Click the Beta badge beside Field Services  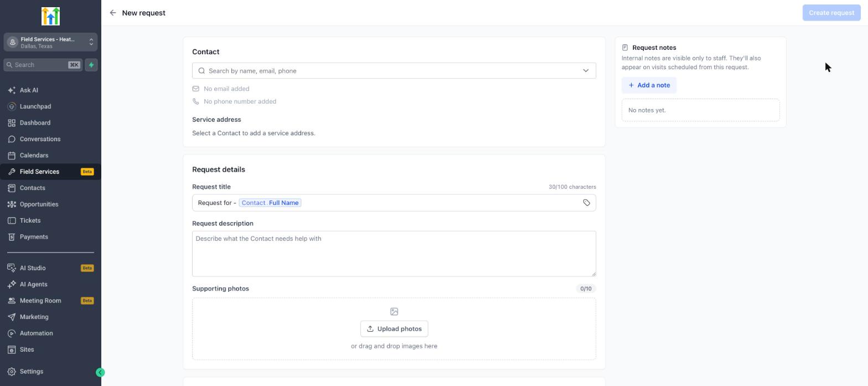[x=87, y=172]
